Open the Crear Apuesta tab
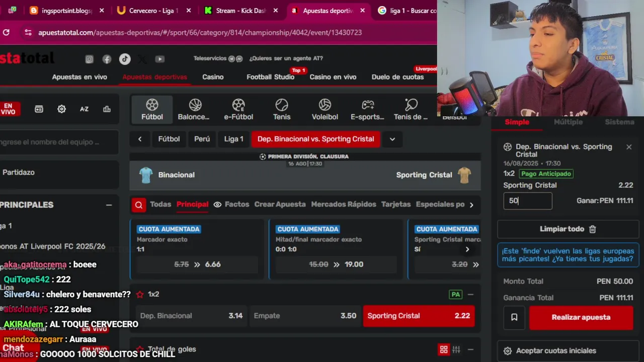Viewport: 644px width, 362px height. (x=280, y=205)
